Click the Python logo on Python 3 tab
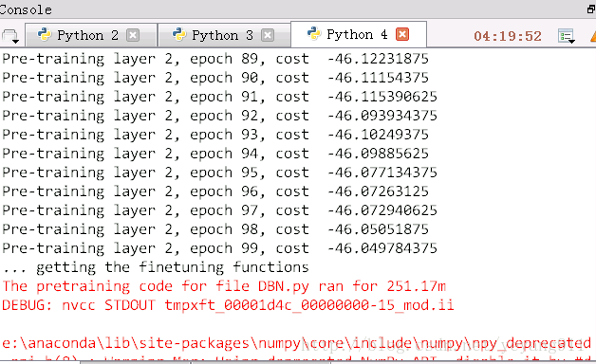The image size is (596, 364). click(179, 35)
